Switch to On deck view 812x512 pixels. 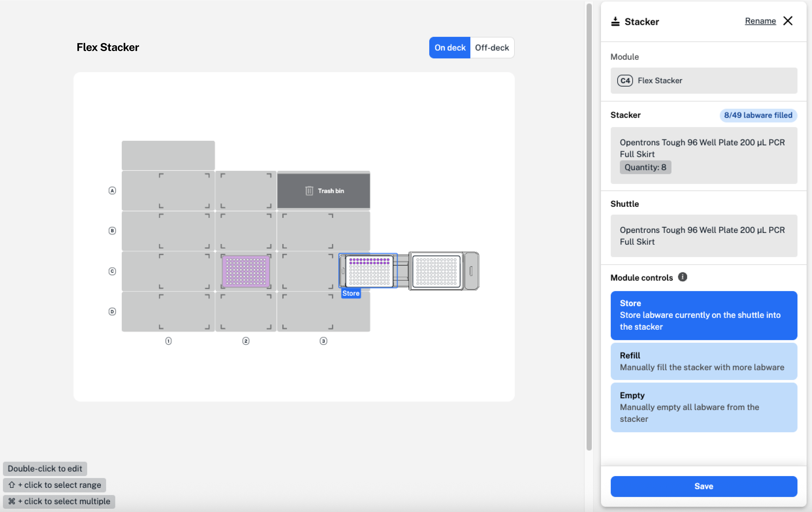(450, 48)
